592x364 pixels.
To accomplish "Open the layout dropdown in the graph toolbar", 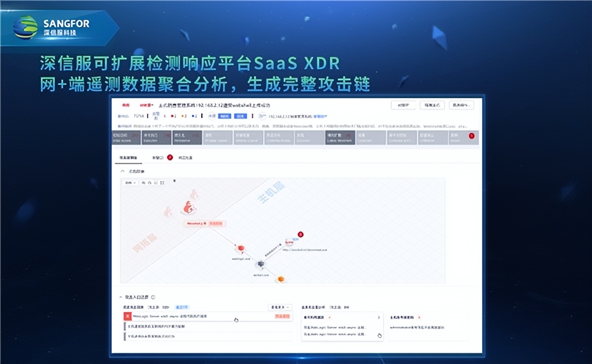I will pos(129,182).
